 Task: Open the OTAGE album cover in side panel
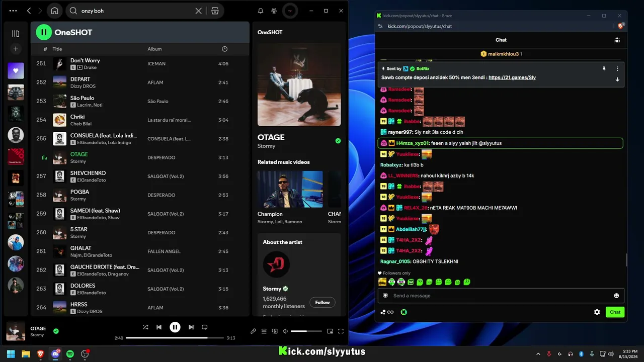click(x=299, y=84)
